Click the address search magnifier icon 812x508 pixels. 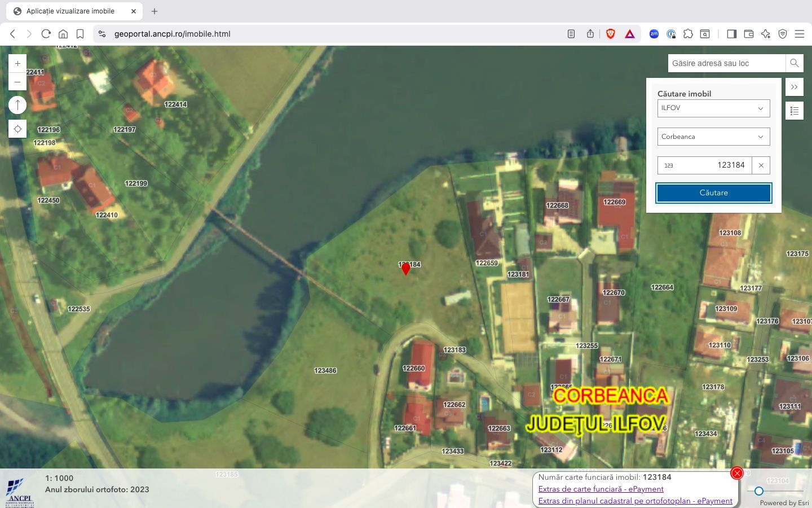[795, 63]
